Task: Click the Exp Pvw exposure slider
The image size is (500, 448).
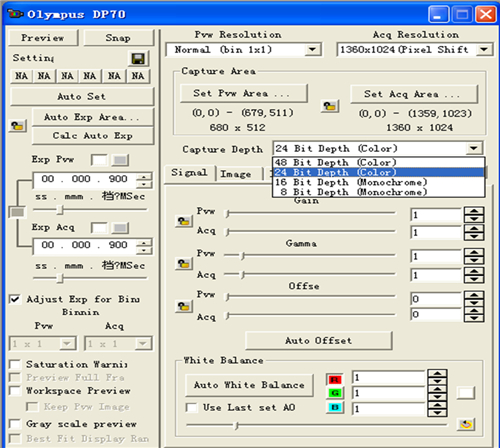Action: click(x=90, y=210)
